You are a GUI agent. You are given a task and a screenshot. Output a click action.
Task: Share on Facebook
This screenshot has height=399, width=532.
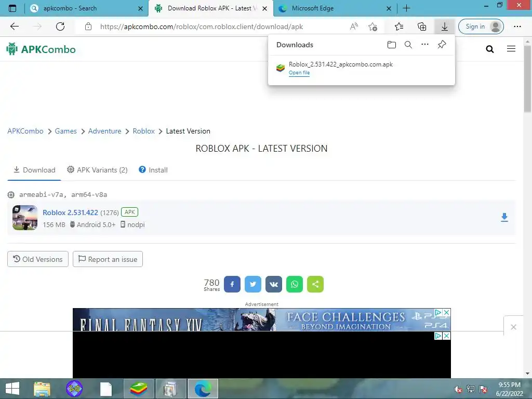coord(232,284)
